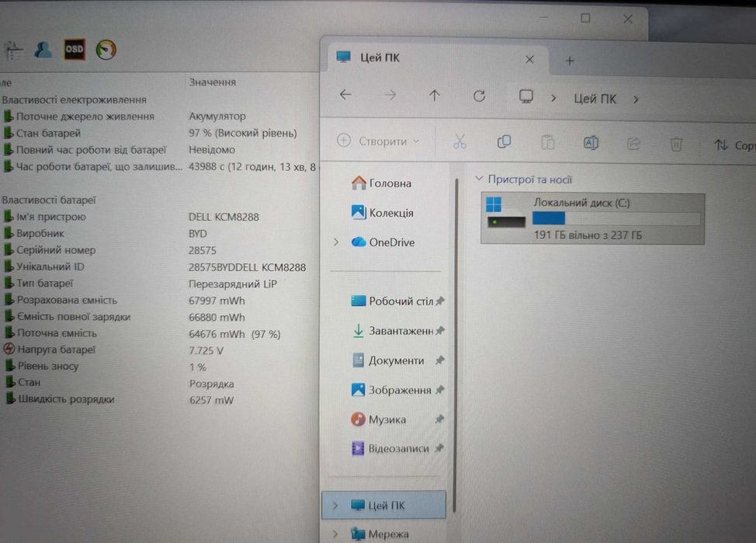Open Головна in the navigation pane

(x=381, y=183)
